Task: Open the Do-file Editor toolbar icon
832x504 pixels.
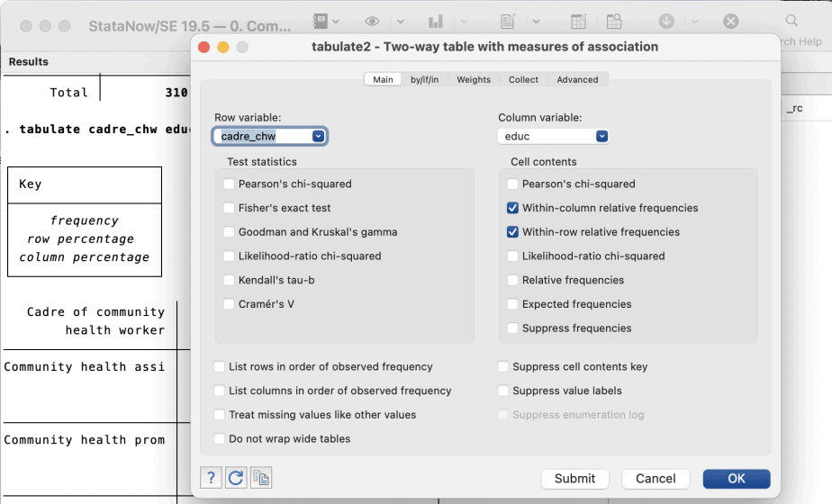Action: pos(509,21)
